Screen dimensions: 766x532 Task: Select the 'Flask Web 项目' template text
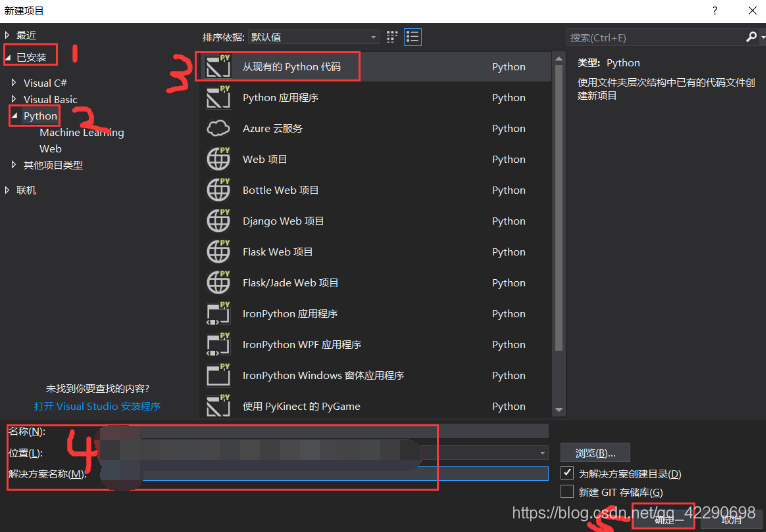point(277,252)
